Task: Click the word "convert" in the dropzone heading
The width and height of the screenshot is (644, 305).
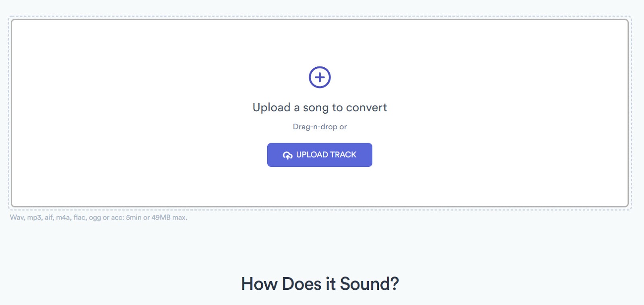Action: (366, 108)
